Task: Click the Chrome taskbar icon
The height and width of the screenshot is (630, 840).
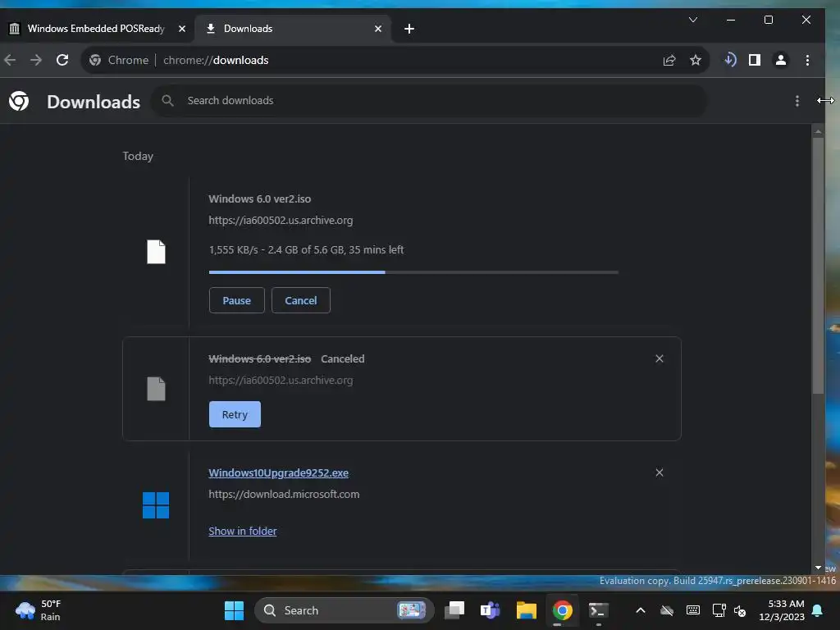Action: (x=563, y=610)
